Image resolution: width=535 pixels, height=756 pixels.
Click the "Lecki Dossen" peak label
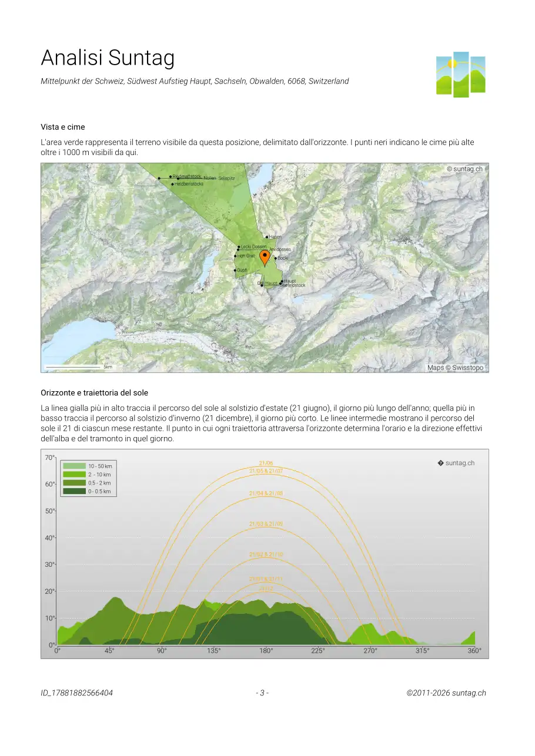253,247
